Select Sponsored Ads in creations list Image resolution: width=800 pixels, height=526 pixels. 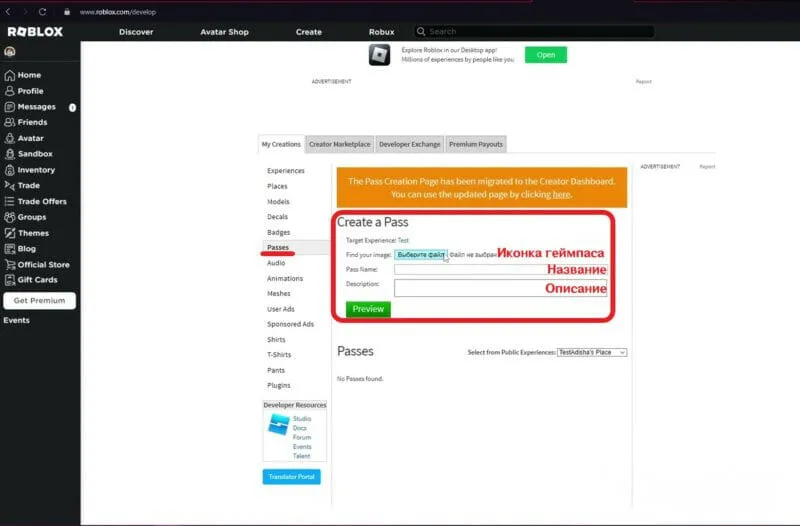(290, 324)
